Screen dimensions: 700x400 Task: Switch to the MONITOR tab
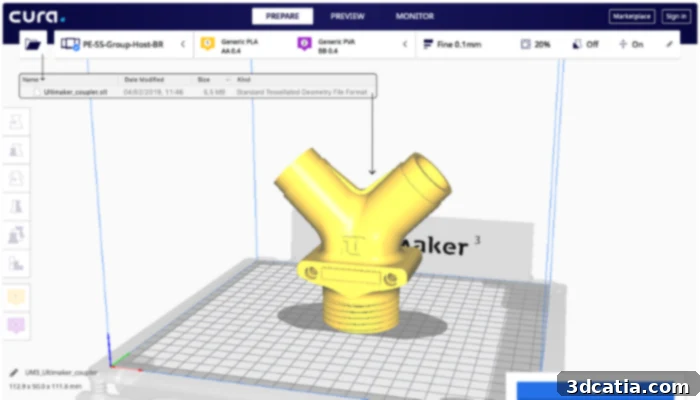coord(414,16)
